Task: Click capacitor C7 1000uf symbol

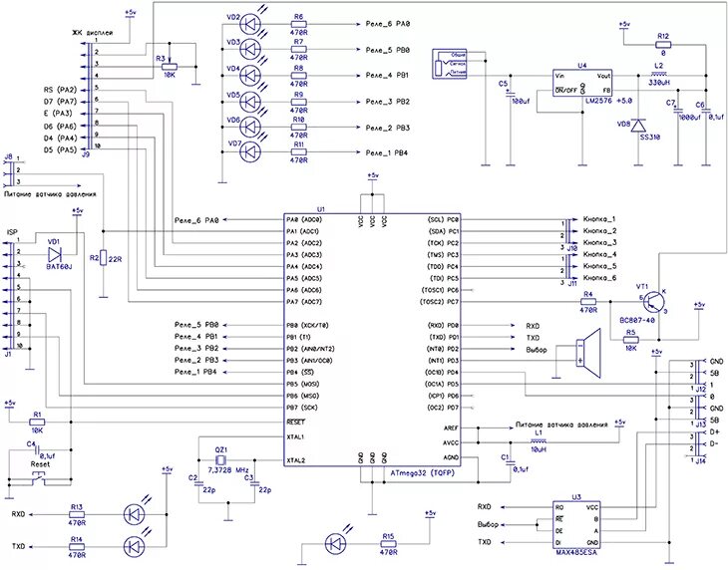Action: point(678,111)
